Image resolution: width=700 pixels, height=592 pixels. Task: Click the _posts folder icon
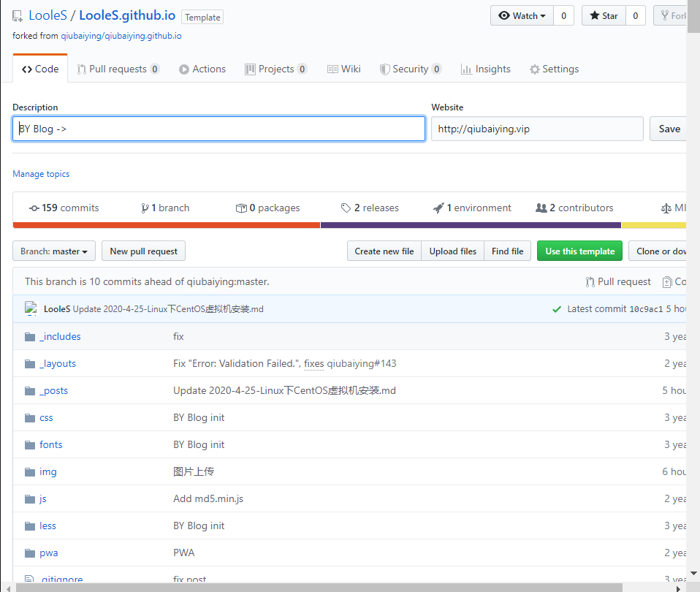pos(30,391)
